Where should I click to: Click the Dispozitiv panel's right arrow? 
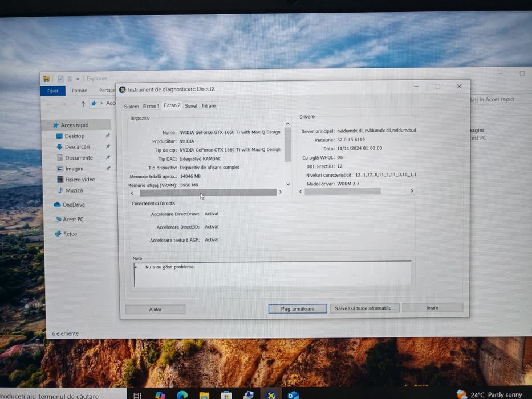(x=280, y=192)
